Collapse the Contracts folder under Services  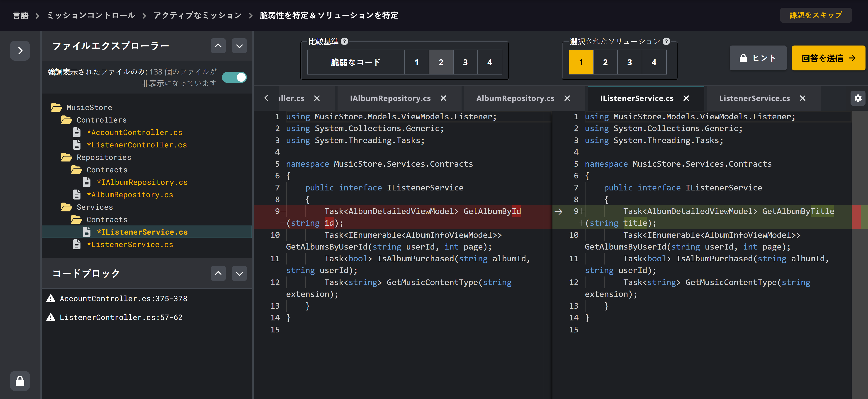click(x=99, y=219)
